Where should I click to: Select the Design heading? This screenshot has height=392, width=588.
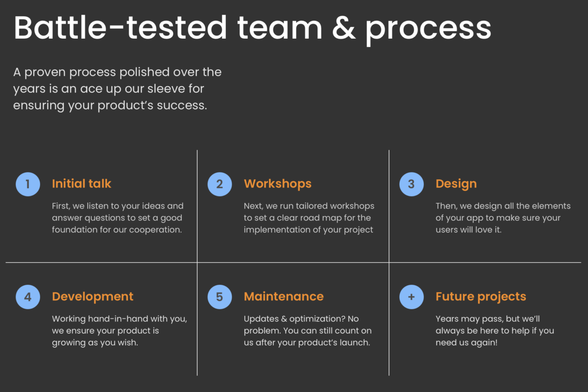pos(456,184)
